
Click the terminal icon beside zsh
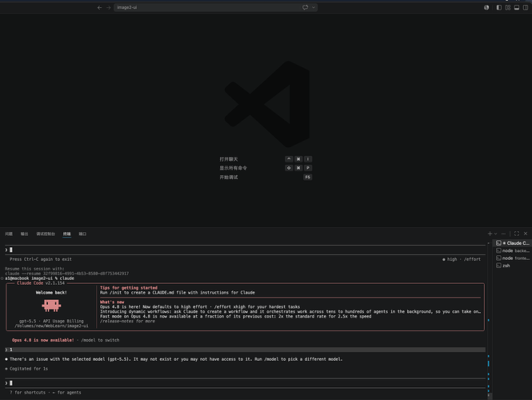[498, 266]
